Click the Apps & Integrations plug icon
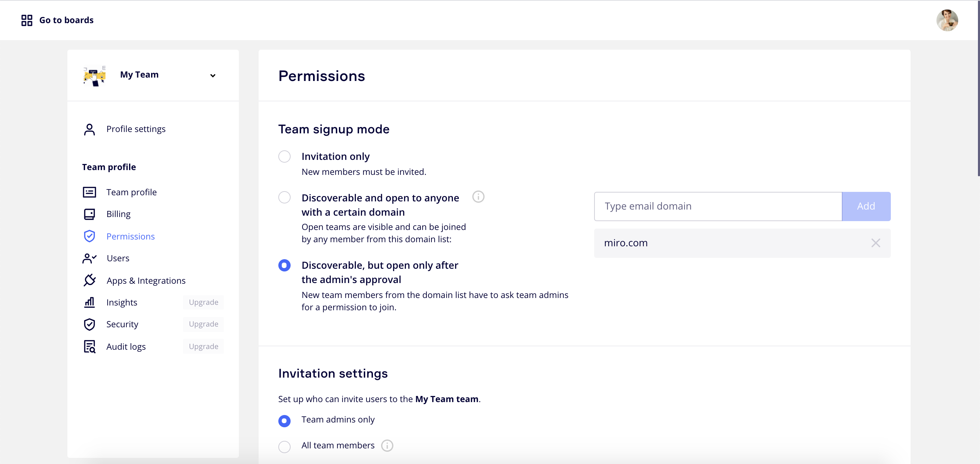The image size is (980, 464). (x=89, y=280)
